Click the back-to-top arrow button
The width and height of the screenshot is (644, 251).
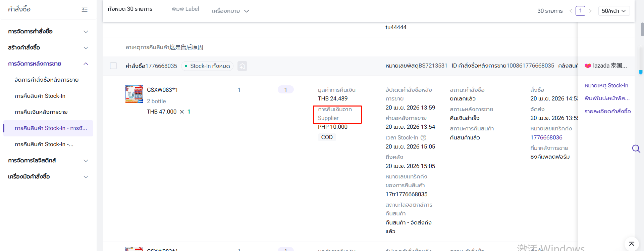tap(632, 244)
